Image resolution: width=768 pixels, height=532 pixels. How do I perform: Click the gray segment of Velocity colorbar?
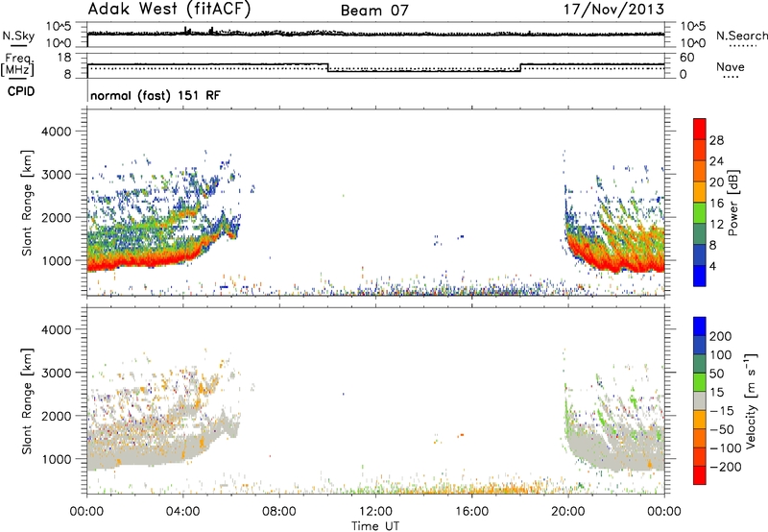pos(700,400)
